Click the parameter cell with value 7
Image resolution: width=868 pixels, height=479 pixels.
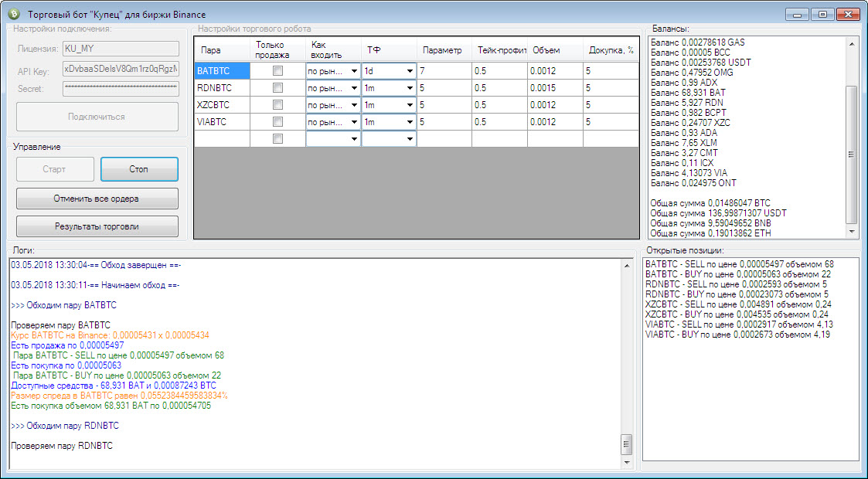(443, 70)
